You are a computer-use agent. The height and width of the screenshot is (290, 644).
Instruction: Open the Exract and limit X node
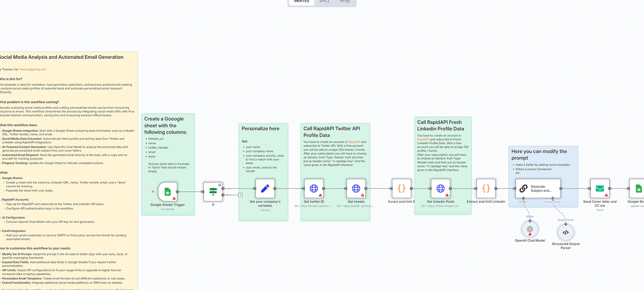401,189
